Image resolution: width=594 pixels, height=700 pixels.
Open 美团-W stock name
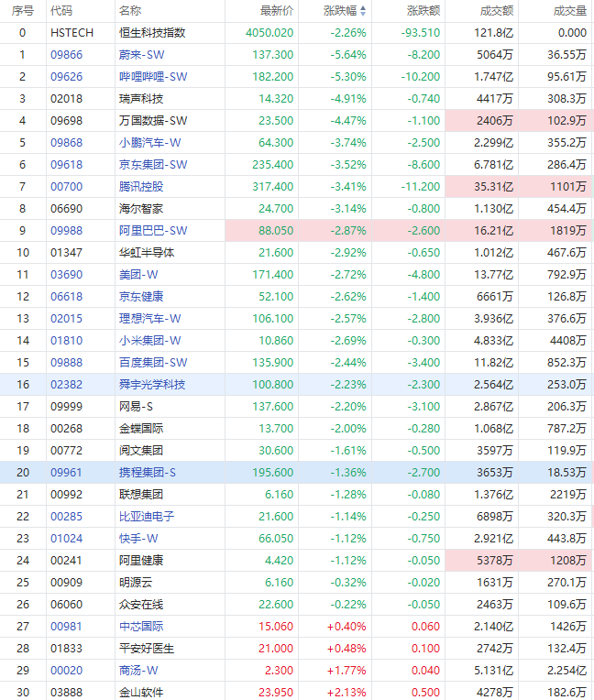point(138,275)
